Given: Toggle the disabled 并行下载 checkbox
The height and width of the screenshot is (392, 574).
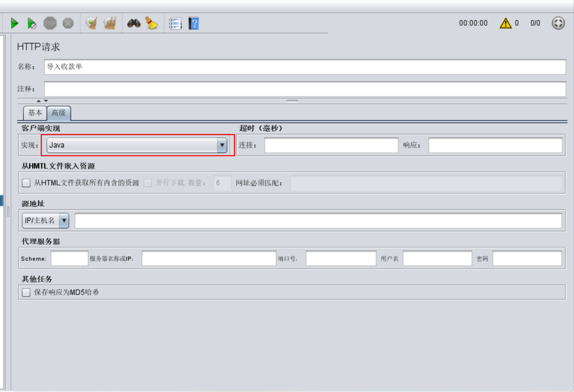Looking at the screenshot, I should [148, 183].
